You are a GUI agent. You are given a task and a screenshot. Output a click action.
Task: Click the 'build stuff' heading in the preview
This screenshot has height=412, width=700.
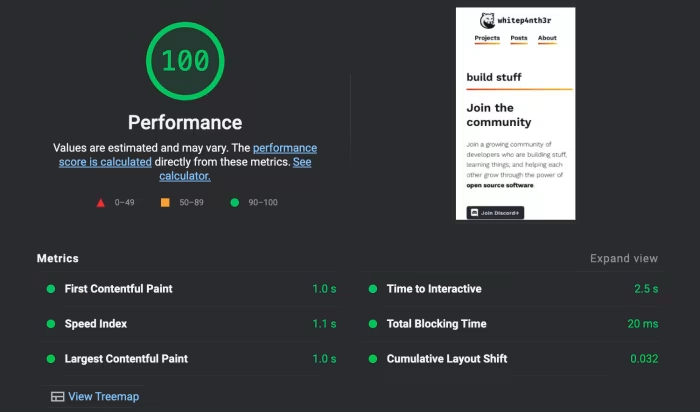point(494,77)
